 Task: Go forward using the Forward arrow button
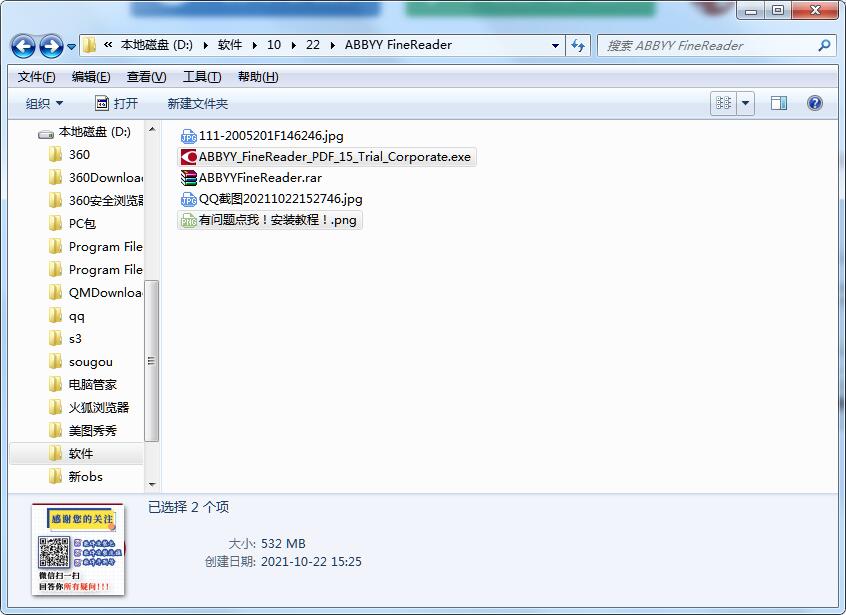51,46
